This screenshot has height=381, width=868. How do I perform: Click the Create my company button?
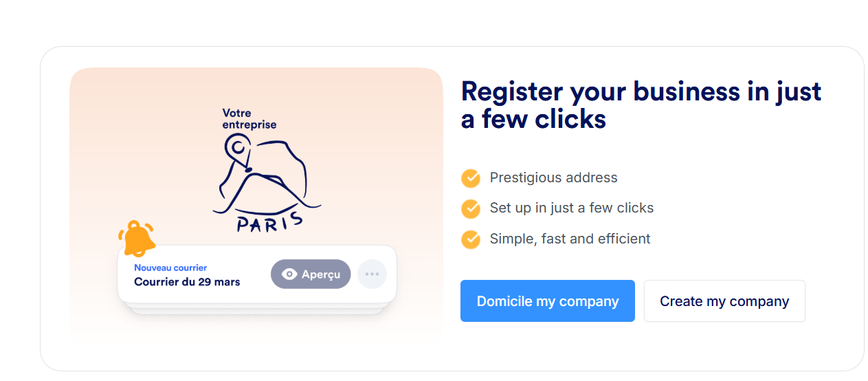[x=724, y=301]
